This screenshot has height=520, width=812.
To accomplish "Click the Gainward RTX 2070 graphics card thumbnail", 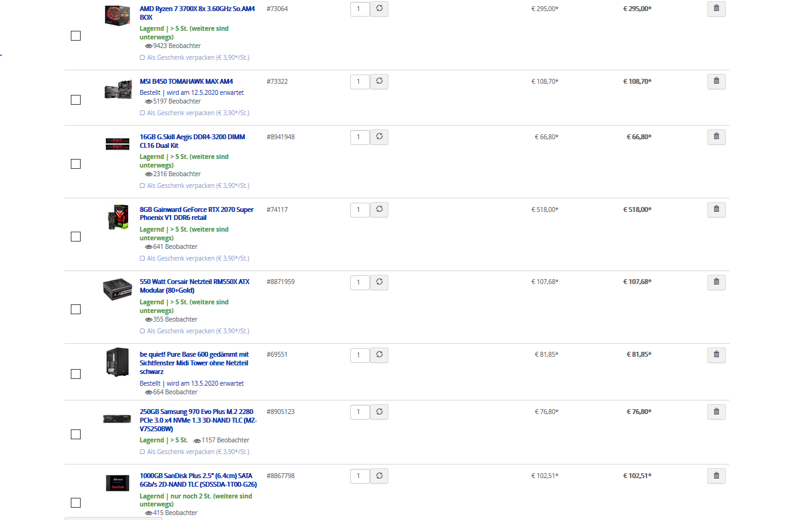I will (x=118, y=217).
